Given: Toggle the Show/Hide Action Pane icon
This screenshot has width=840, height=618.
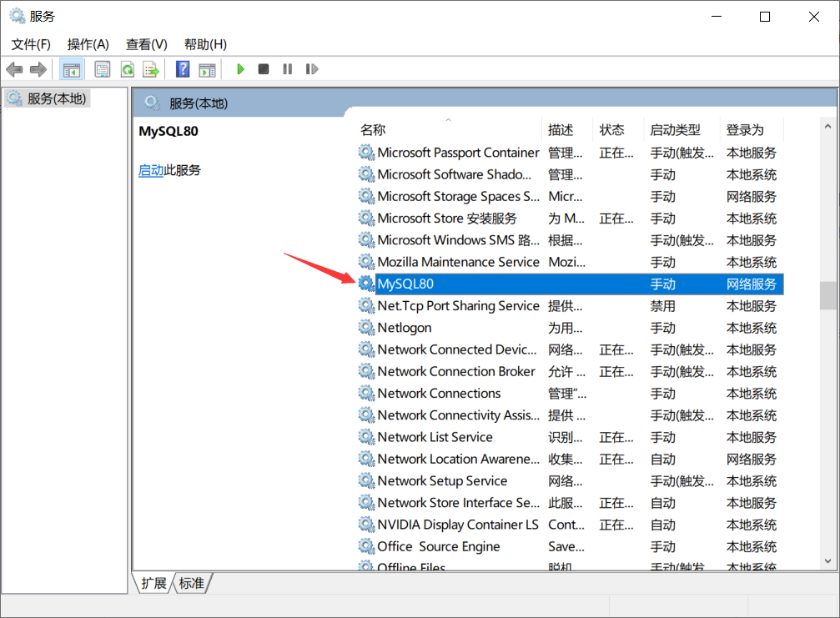Looking at the screenshot, I should point(208,69).
